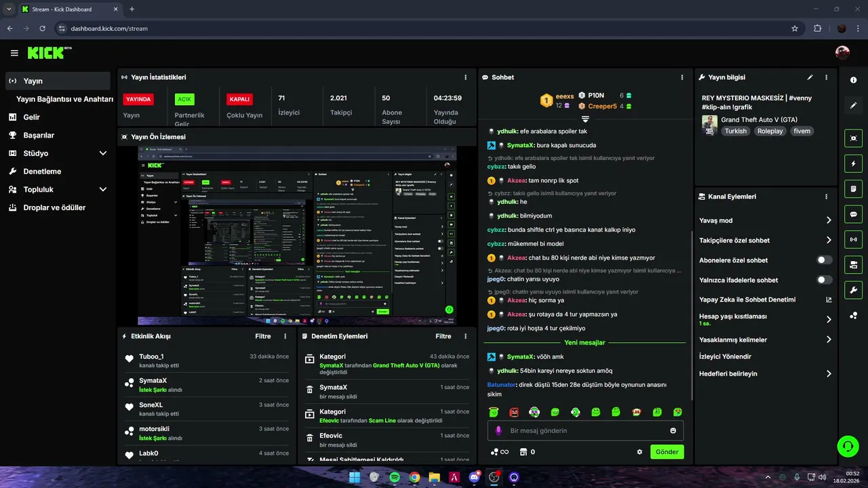Screen dimensions: 868x488
Task: Click the bubbles icon at rail bottom
Action: (853, 315)
